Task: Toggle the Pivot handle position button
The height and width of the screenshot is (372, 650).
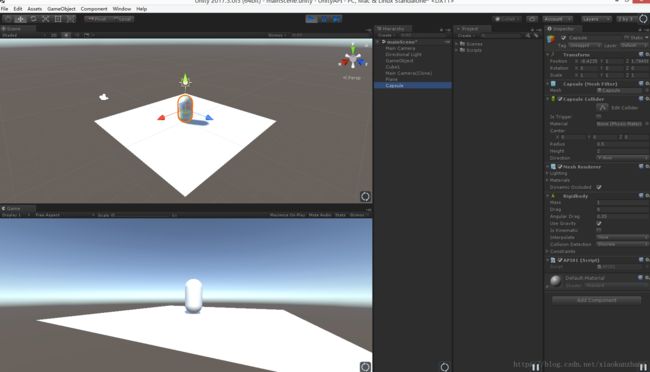Action: tap(97, 19)
